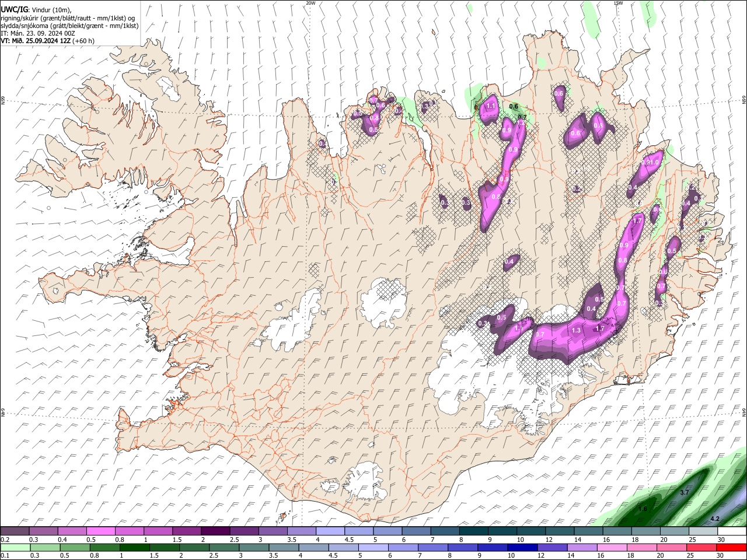Click the '2.5' label in the upper legend row
Image resolution: width=747 pixels, height=560 pixels.
(x=234, y=540)
